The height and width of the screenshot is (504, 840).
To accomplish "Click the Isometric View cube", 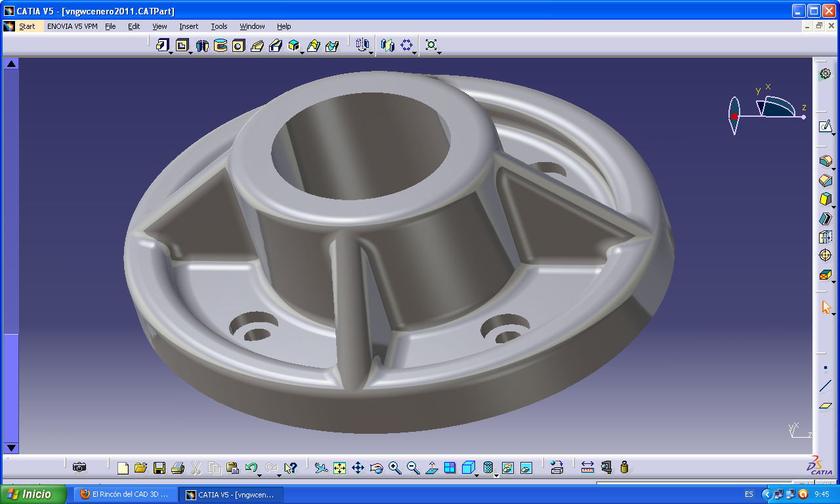I will click(x=467, y=468).
